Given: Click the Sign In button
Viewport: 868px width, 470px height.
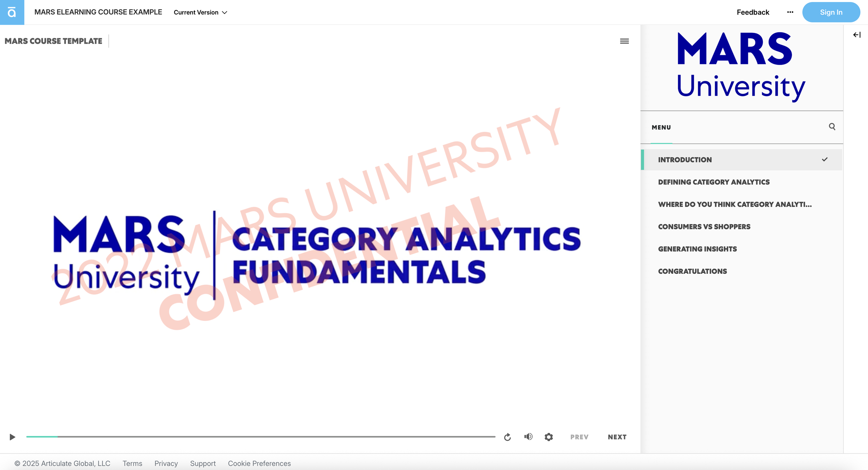Looking at the screenshot, I should pos(831,12).
